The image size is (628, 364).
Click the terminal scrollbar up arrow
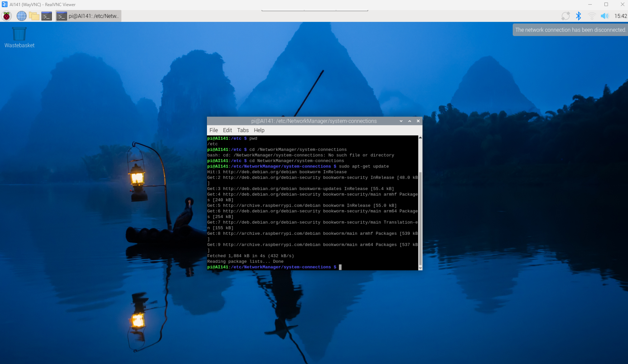(420, 137)
